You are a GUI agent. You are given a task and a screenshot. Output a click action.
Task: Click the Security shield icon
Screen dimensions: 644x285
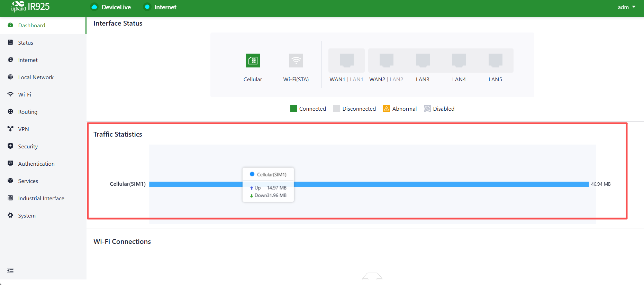point(10,146)
